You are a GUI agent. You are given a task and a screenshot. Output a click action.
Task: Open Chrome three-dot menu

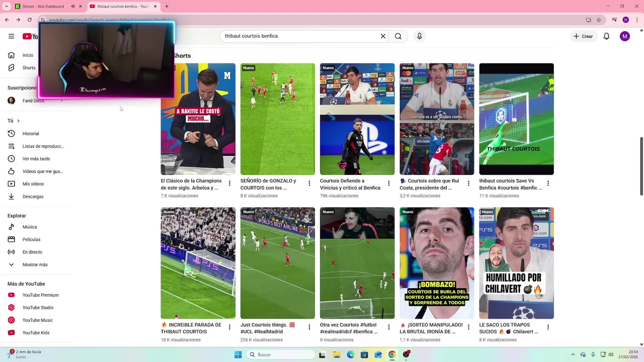pyautogui.click(x=637, y=20)
